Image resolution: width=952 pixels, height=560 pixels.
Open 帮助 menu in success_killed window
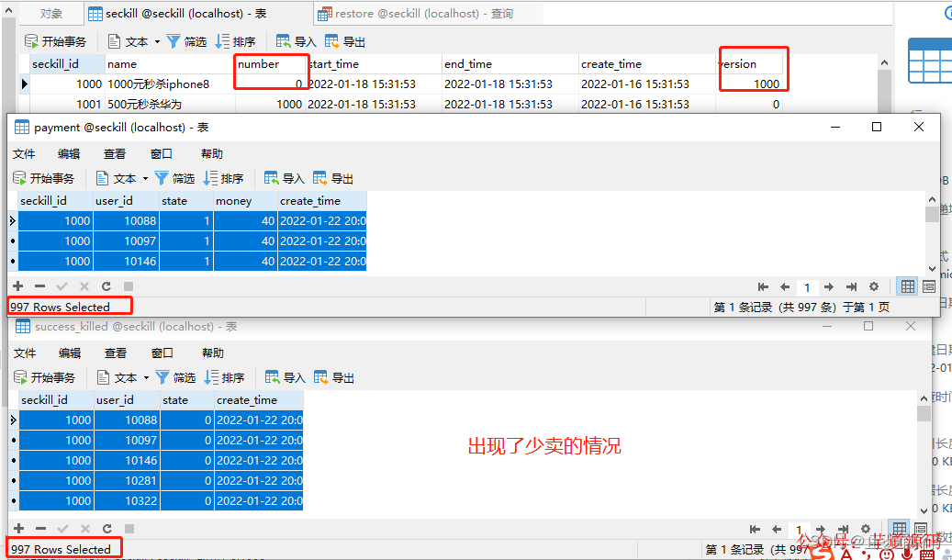[x=212, y=353]
